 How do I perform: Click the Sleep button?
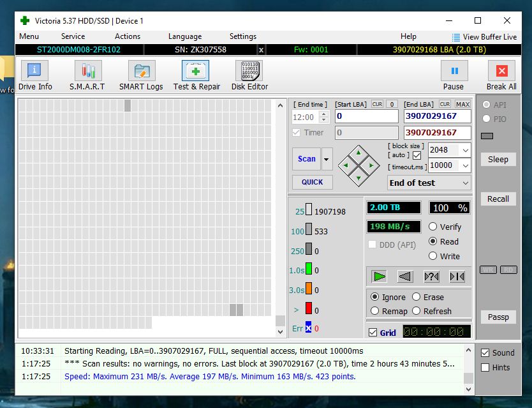tap(498, 160)
